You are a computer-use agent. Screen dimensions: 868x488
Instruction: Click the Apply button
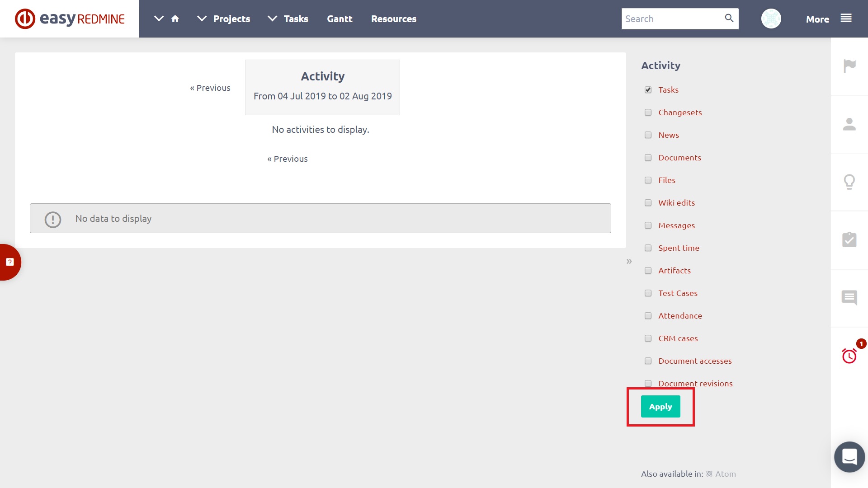click(x=660, y=407)
